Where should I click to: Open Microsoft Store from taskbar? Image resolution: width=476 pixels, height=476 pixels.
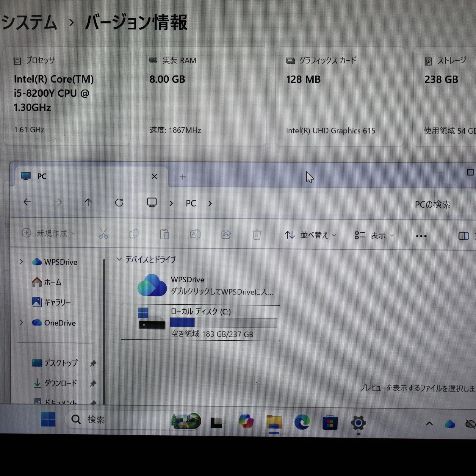pyautogui.click(x=330, y=423)
